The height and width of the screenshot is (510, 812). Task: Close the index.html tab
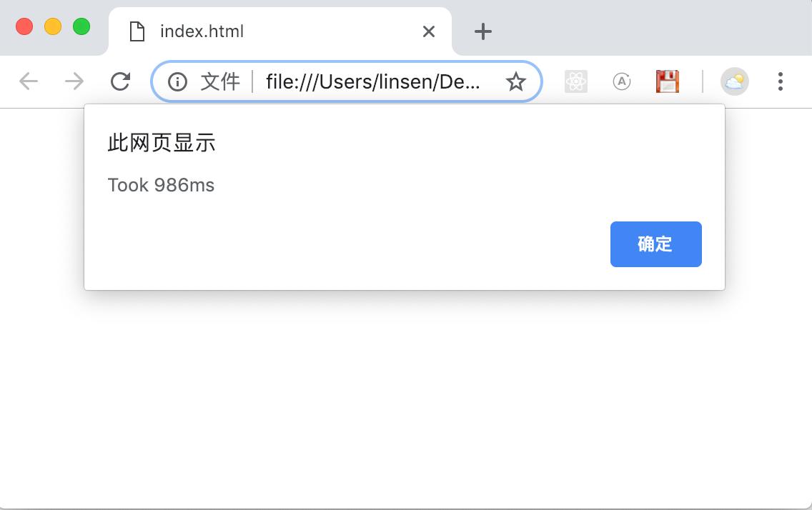pyautogui.click(x=428, y=31)
